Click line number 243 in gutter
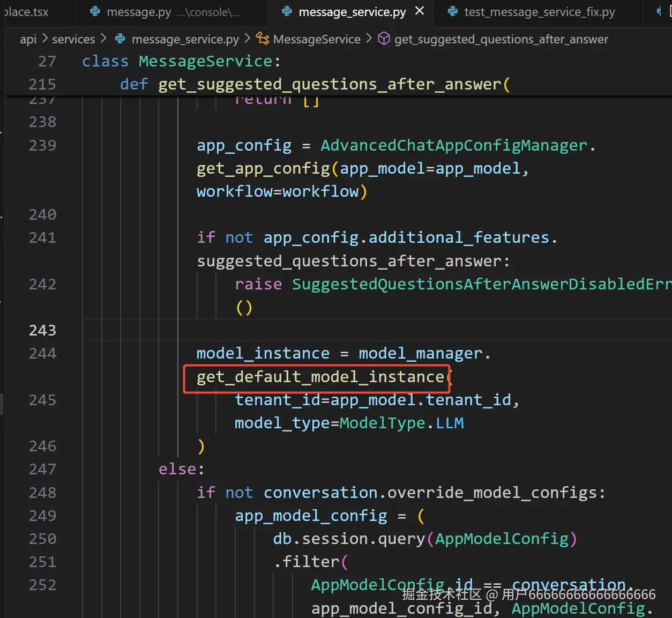Viewport: 672px width, 618px height. coord(42,330)
